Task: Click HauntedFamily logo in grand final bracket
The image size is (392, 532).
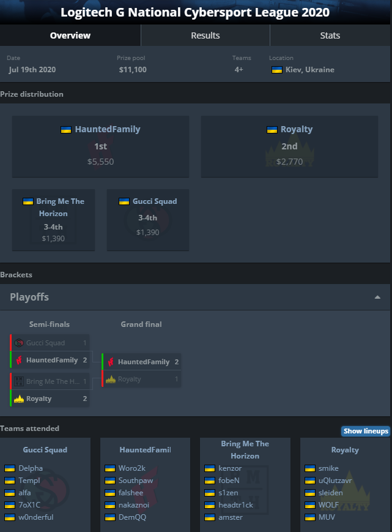Action: (111, 362)
